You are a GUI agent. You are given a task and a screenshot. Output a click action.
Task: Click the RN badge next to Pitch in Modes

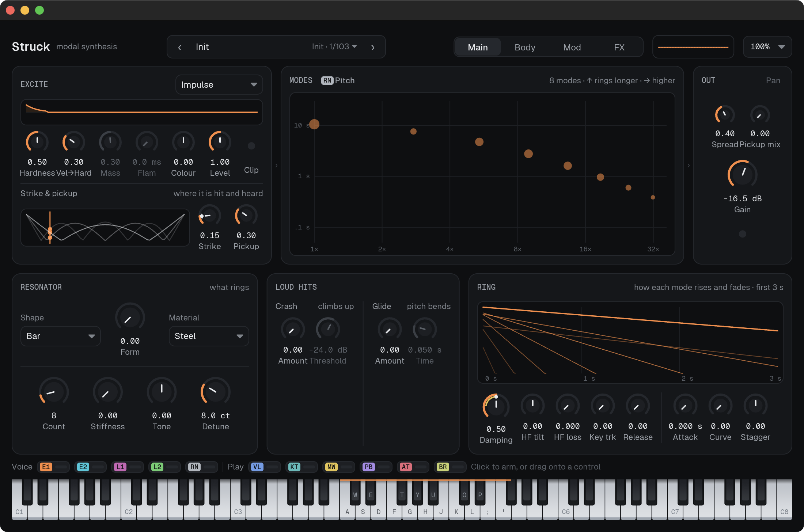327,80
